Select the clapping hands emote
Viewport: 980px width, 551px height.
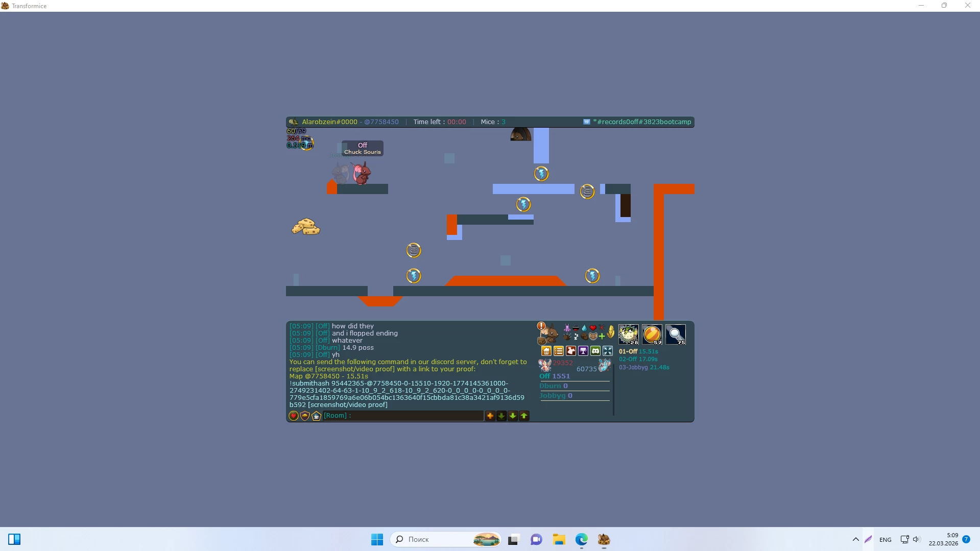567,336
